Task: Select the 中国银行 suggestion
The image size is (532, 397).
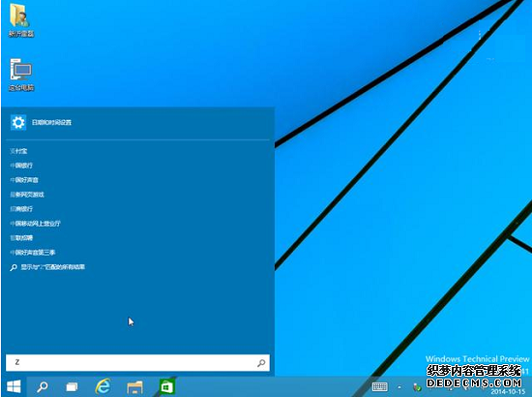Action: coord(21,166)
